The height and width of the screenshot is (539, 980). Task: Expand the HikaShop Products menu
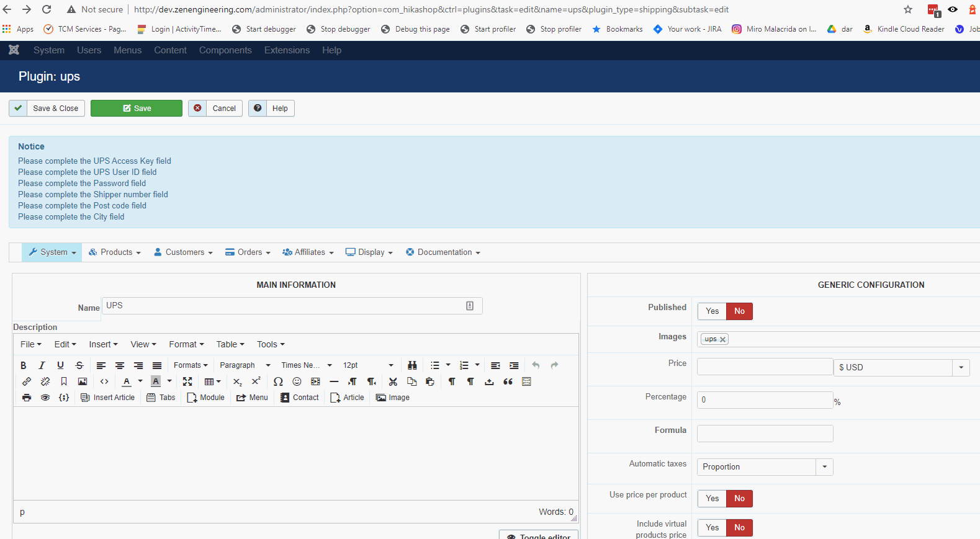pos(115,252)
